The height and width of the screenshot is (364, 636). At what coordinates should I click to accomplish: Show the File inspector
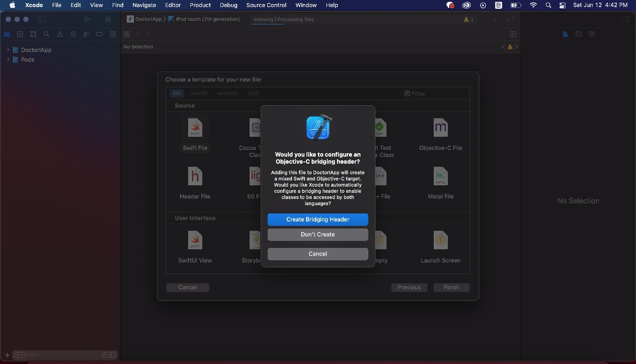click(565, 34)
